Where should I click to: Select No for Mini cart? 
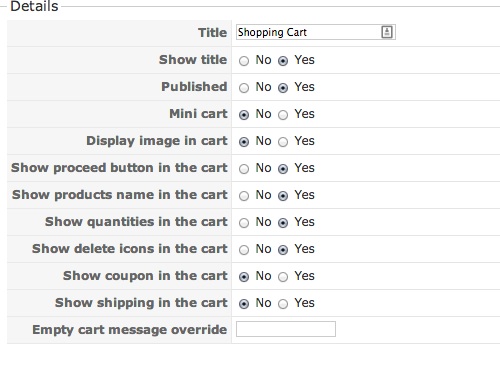(x=244, y=115)
